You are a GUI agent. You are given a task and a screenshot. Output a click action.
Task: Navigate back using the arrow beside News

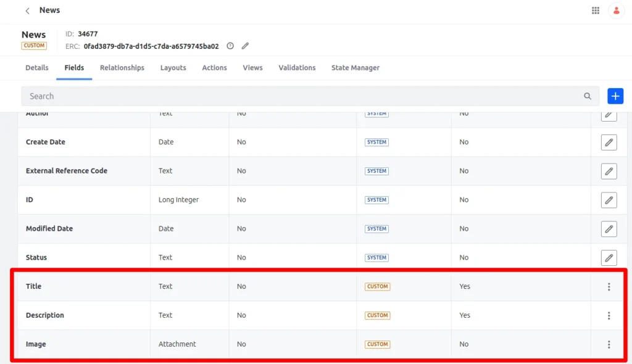[x=27, y=10]
